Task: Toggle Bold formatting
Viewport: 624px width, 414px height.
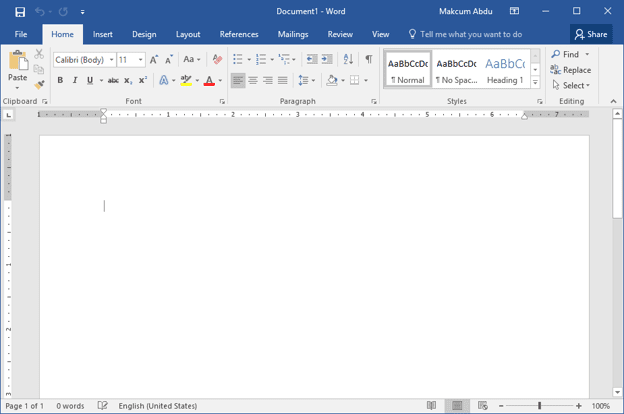Action: [x=60, y=80]
